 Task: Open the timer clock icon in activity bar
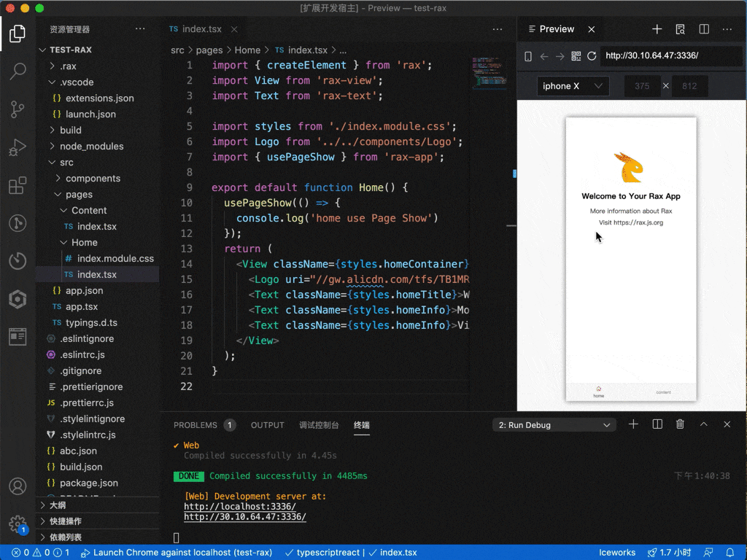(18, 261)
